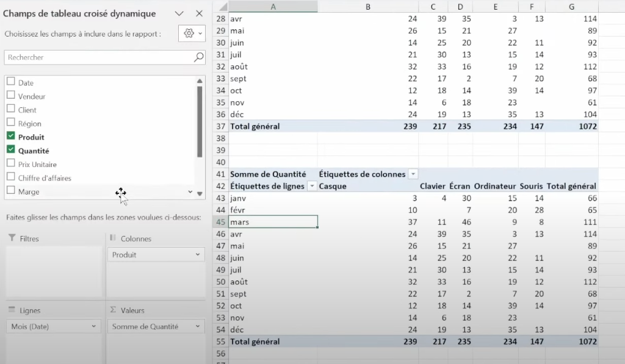Check the Prix Unitaire field checkbox
Screen dimensions: 625x364
pos(11,163)
